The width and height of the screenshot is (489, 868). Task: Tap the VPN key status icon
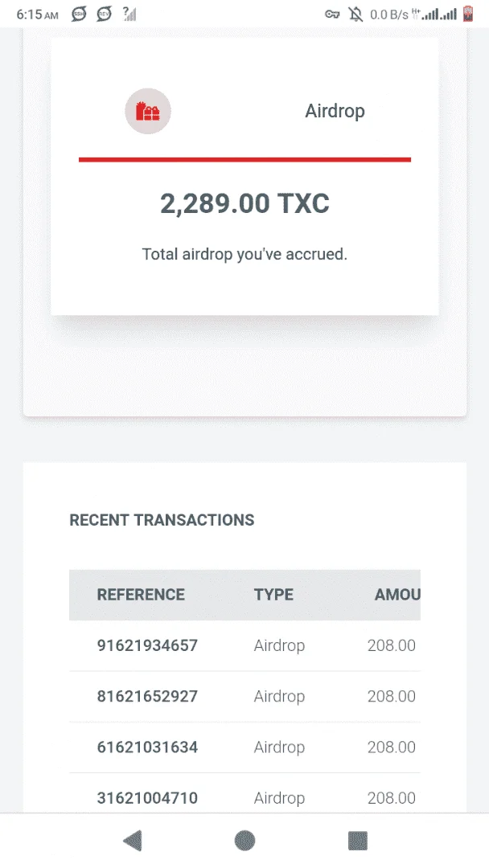click(331, 14)
